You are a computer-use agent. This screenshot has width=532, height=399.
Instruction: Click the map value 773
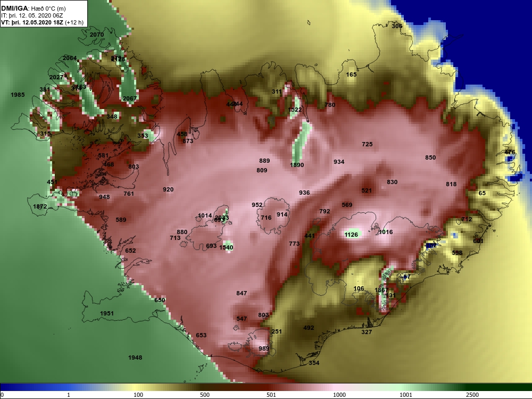(295, 244)
